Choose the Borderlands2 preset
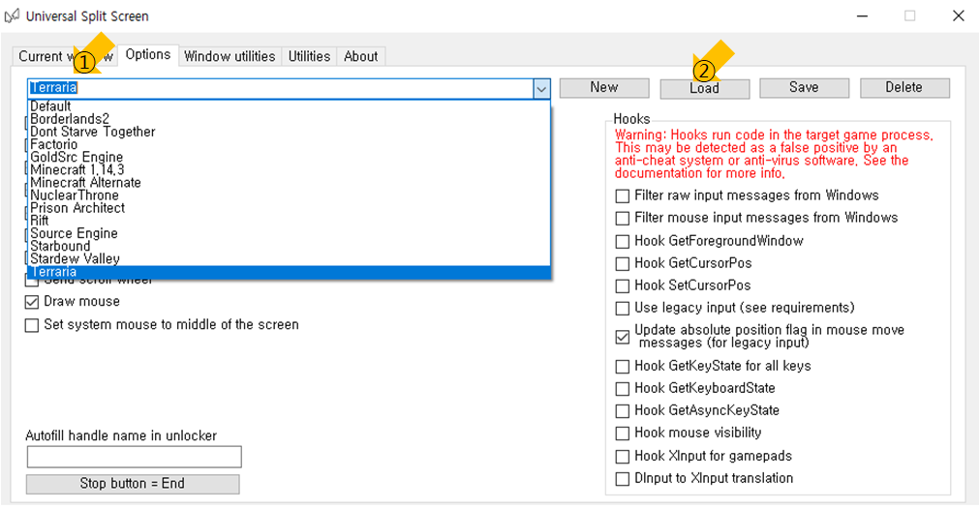This screenshot has height=509, width=980. (289, 119)
